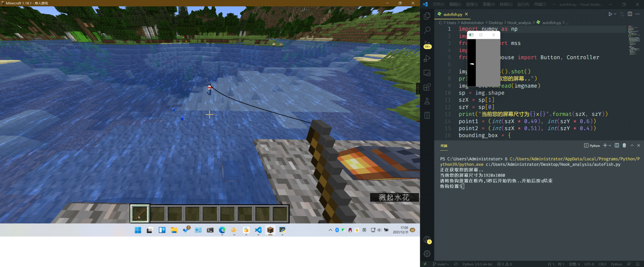Create a new terminal with the plus icon

(x=605, y=145)
